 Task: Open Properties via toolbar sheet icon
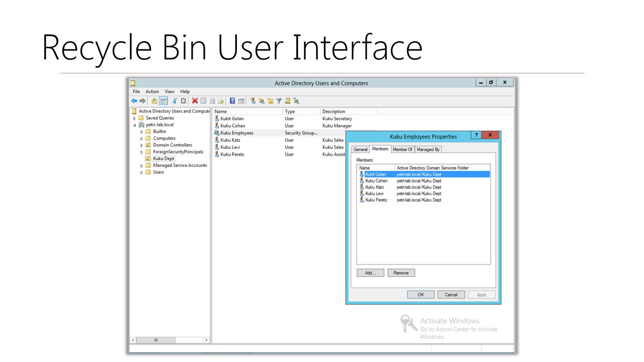pos(203,101)
